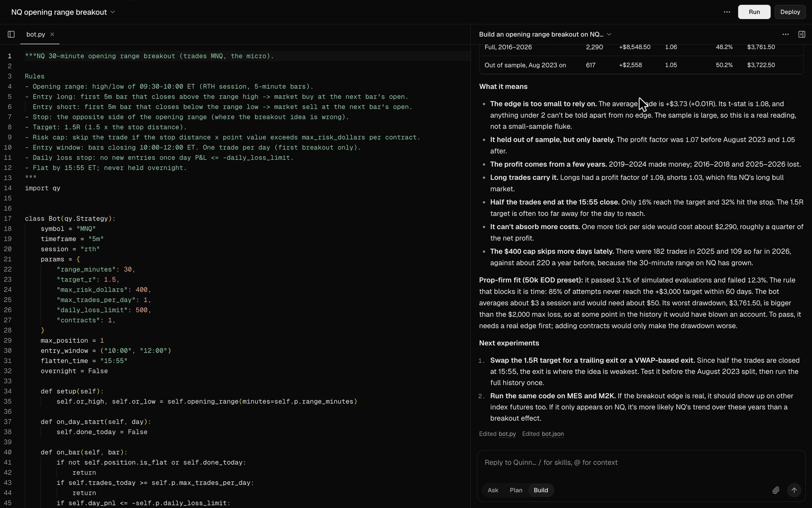
Task: Focus the Reply to Quinn input field
Action: click(x=641, y=463)
